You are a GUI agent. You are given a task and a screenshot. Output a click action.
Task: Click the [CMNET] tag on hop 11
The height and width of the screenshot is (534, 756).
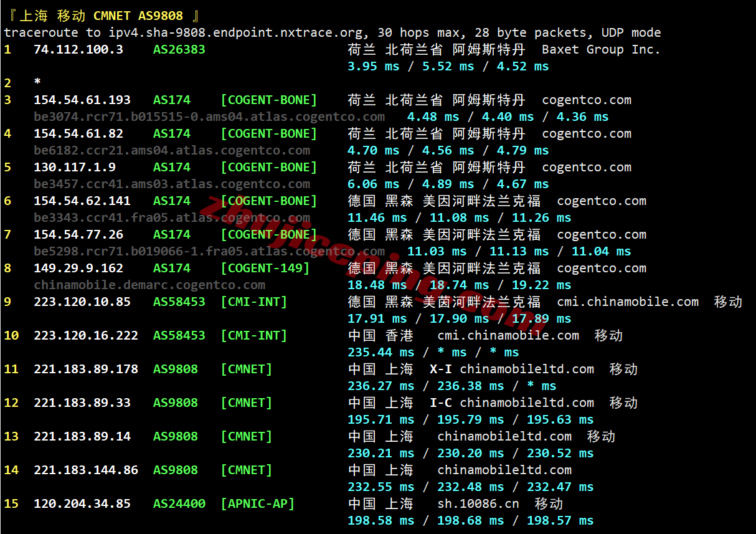[x=247, y=369]
